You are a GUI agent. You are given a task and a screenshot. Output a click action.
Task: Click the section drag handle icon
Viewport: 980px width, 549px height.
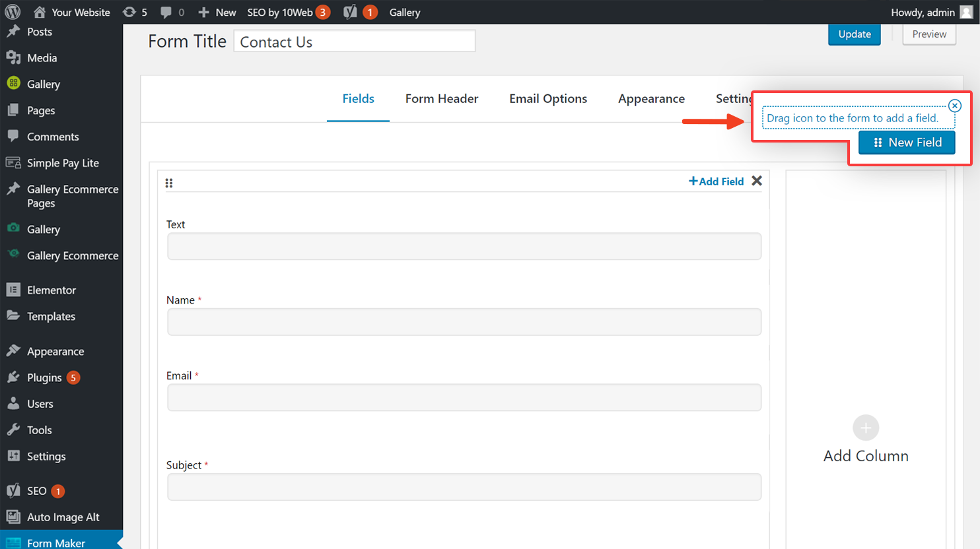click(x=169, y=183)
